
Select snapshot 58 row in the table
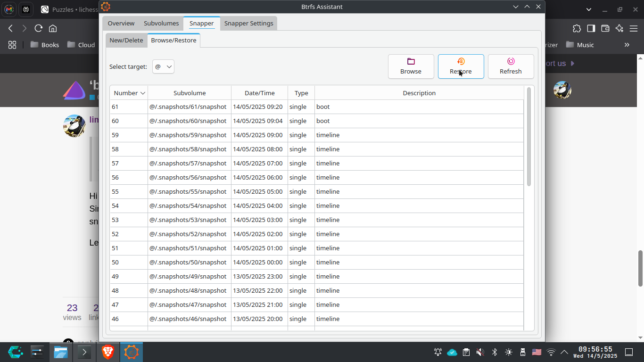[316, 149]
